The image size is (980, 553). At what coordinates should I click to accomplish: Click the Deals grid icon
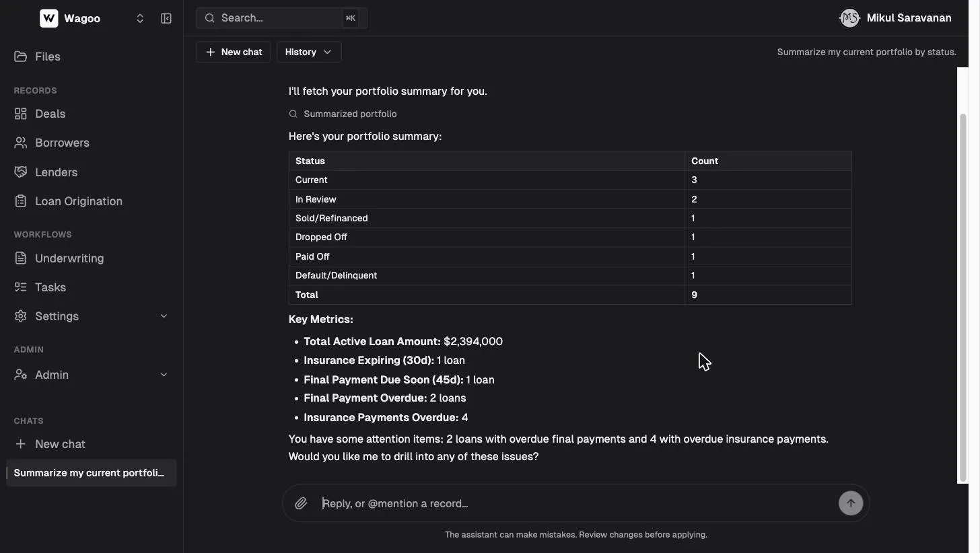pyautogui.click(x=21, y=114)
